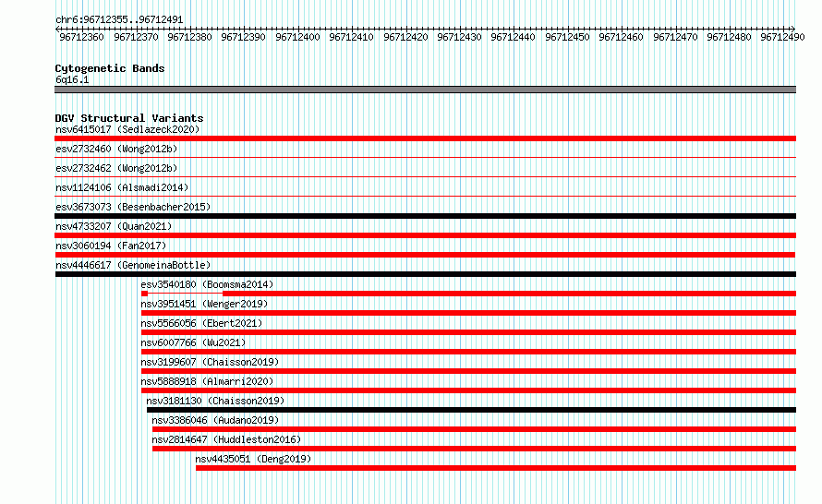Click the black bar under nsv3181130
The image size is (822, 504).
[471, 410]
